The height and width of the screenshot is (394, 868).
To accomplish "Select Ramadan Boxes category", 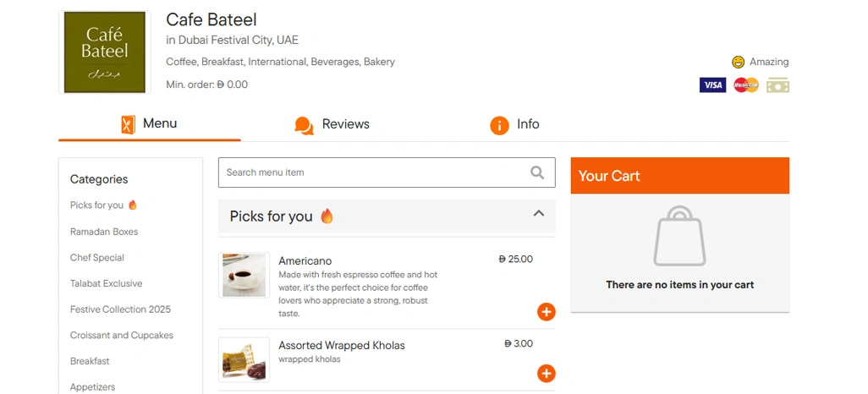I will click(x=104, y=232).
